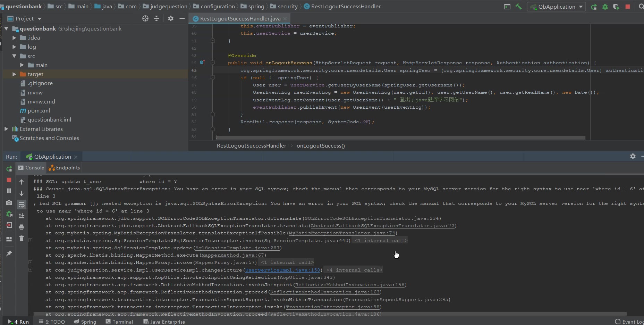Run QbApplication with coverage
The width and height of the screenshot is (644, 325).
[616, 7]
